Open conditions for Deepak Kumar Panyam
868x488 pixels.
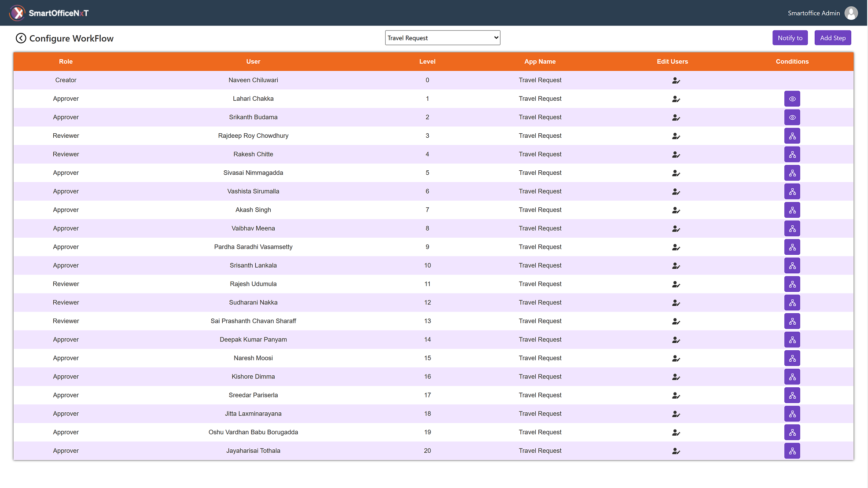(792, 340)
